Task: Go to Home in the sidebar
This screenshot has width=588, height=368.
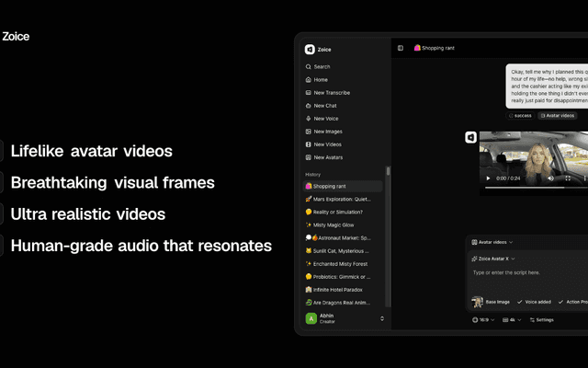Action: [x=317, y=80]
